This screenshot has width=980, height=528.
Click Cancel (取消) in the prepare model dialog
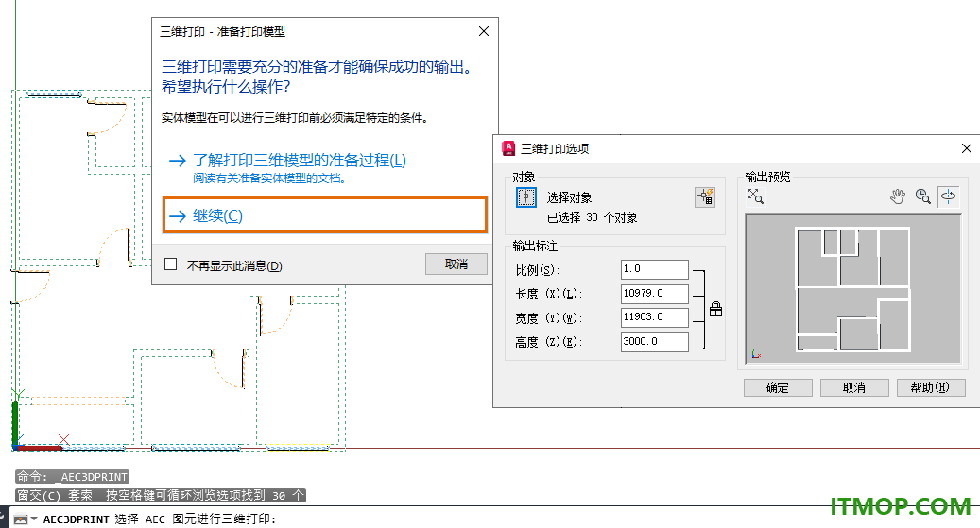tap(456, 264)
